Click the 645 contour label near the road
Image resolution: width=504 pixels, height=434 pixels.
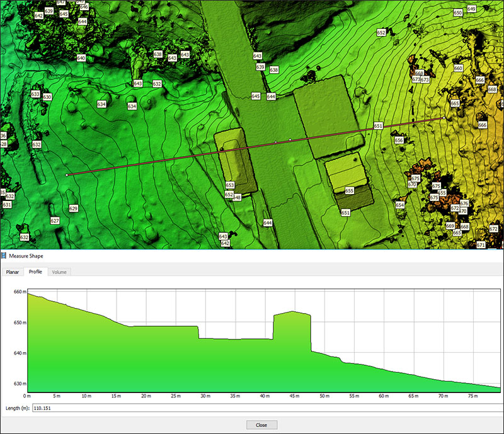tap(256, 96)
